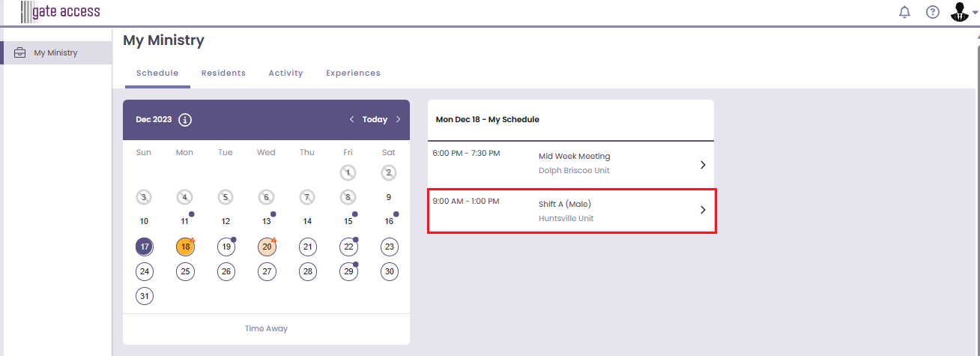Click the gate access logo
This screenshot has height=356, width=980.
tap(60, 12)
